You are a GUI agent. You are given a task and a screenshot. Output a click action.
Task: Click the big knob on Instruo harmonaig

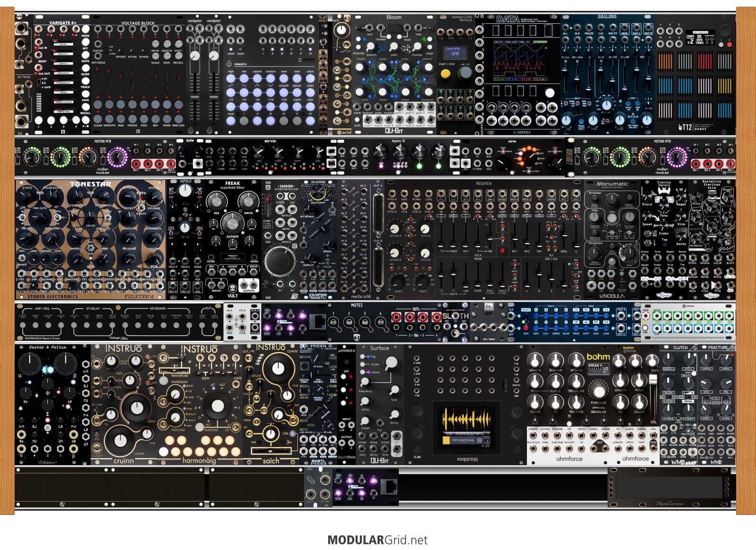(x=217, y=406)
